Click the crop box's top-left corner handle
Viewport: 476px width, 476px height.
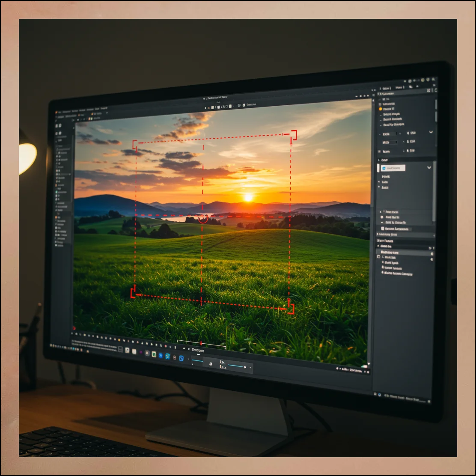(135, 144)
